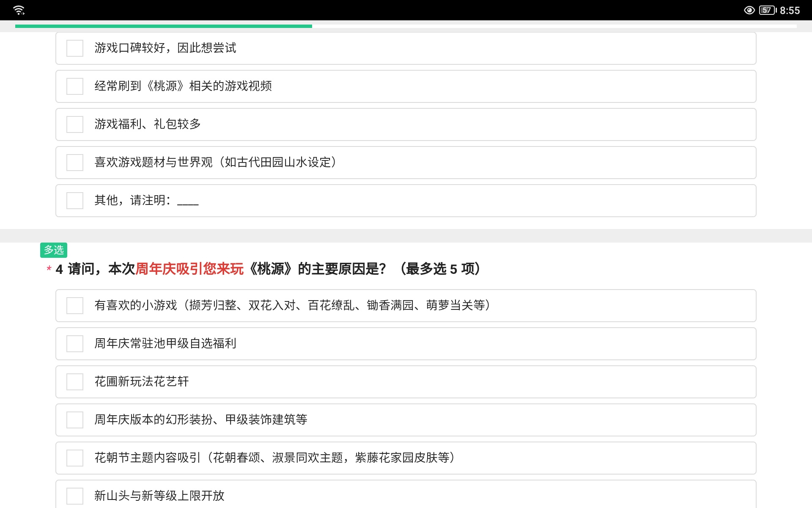The height and width of the screenshot is (508, 812).
Task: Click the red required asterisk of question 4
Action: tap(49, 269)
